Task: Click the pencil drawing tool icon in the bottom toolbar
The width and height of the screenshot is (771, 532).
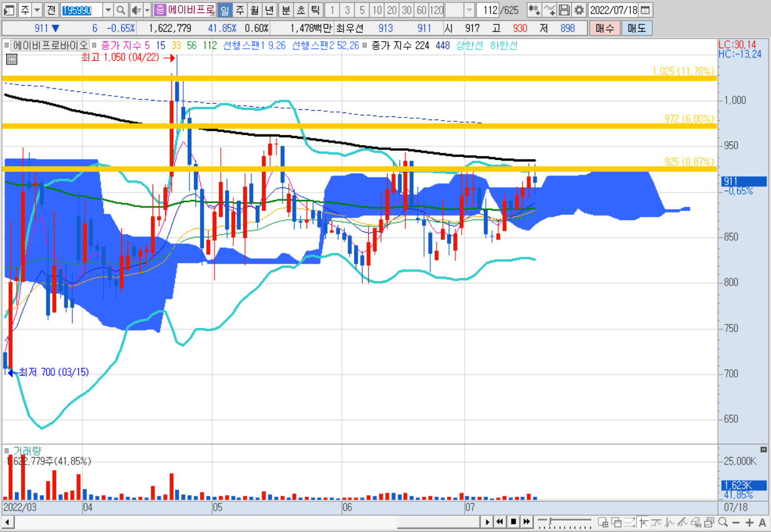Action: [x=683, y=523]
